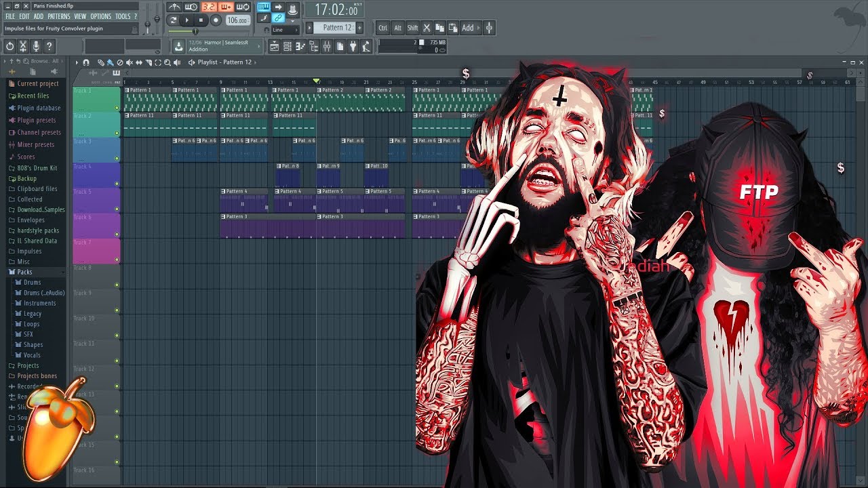Open the channel rack icon
Image resolution: width=868 pixels, height=488 pixels.
288,46
